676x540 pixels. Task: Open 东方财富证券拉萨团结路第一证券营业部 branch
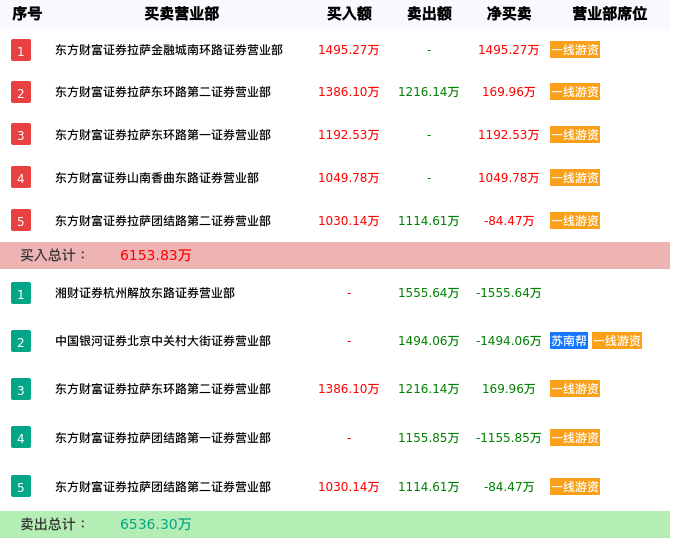(x=163, y=437)
